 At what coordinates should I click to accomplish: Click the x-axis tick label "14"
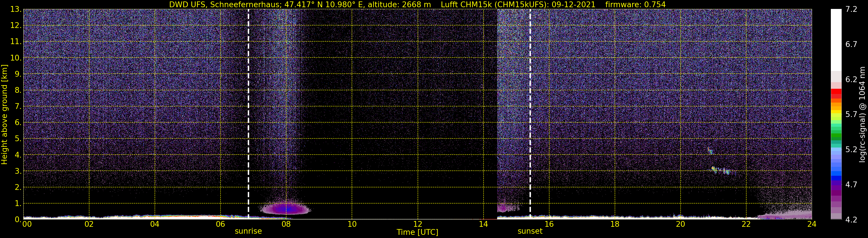pyautogui.click(x=483, y=224)
